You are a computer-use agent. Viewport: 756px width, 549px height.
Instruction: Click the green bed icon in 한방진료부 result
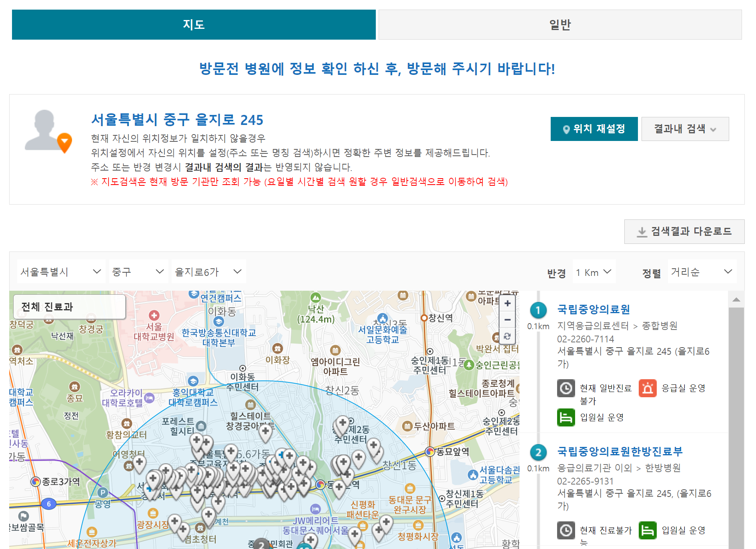[x=648, y=530]
